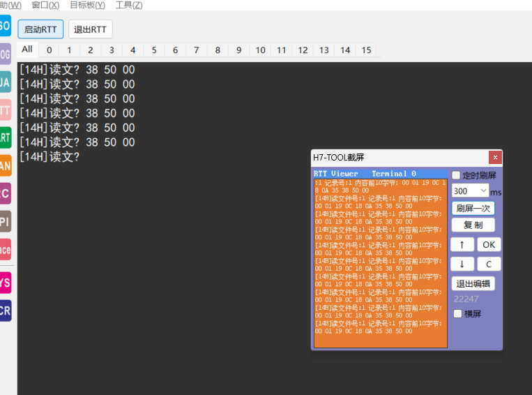Open the 300 ms interval dropdown
Screen dimensions: 532x395
[x=471, y=191]
